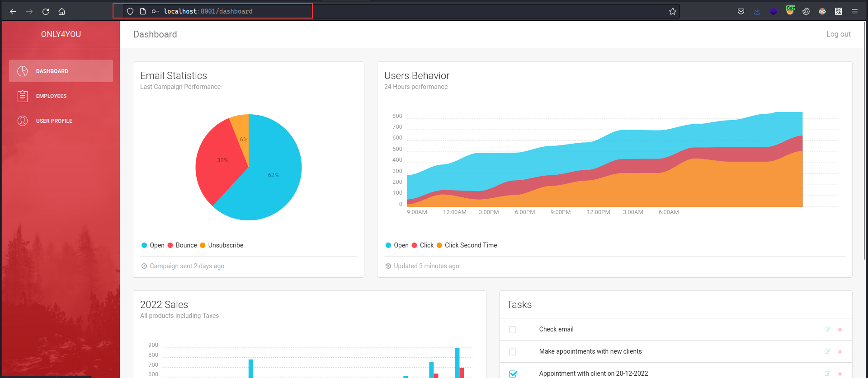Reload the dashboard page

(x=46, y=11)
